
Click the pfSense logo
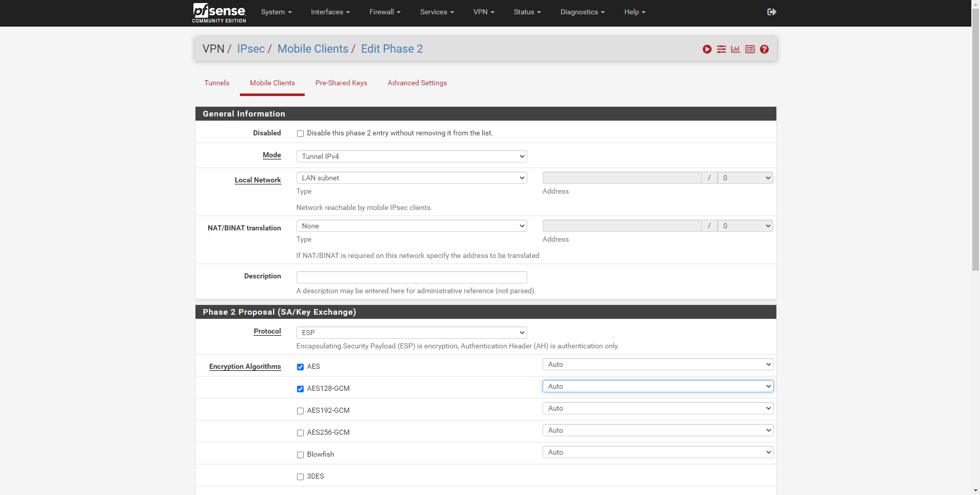tap(219, 13)
